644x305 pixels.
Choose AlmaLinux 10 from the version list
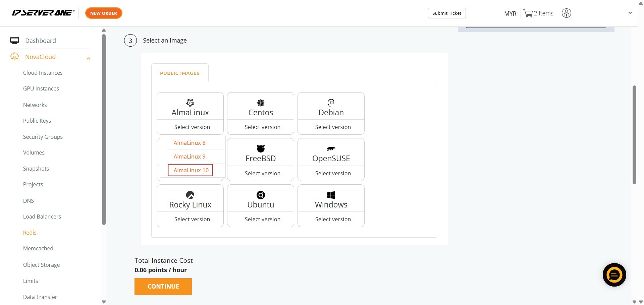191,170
